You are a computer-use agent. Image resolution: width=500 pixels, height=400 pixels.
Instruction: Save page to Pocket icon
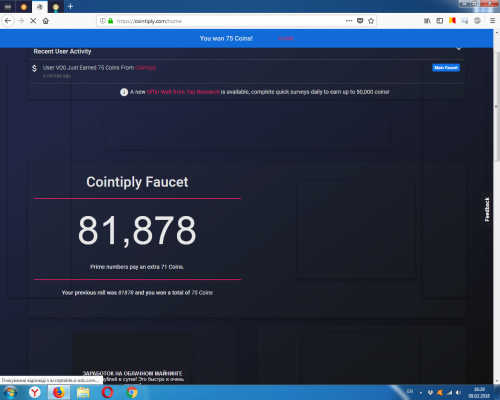click(x=360, y=21)
